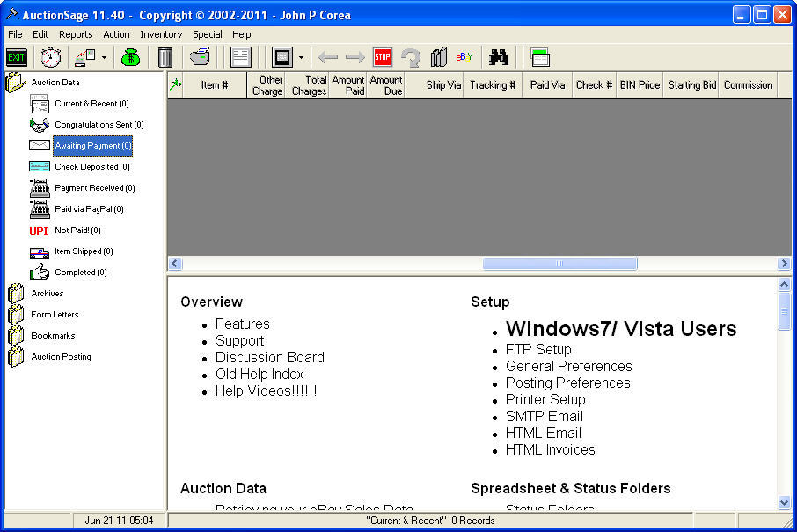Viewport: 797px width, 532px height.
Task: Select Payment Received (0) folder
Action: pos(94,188)
